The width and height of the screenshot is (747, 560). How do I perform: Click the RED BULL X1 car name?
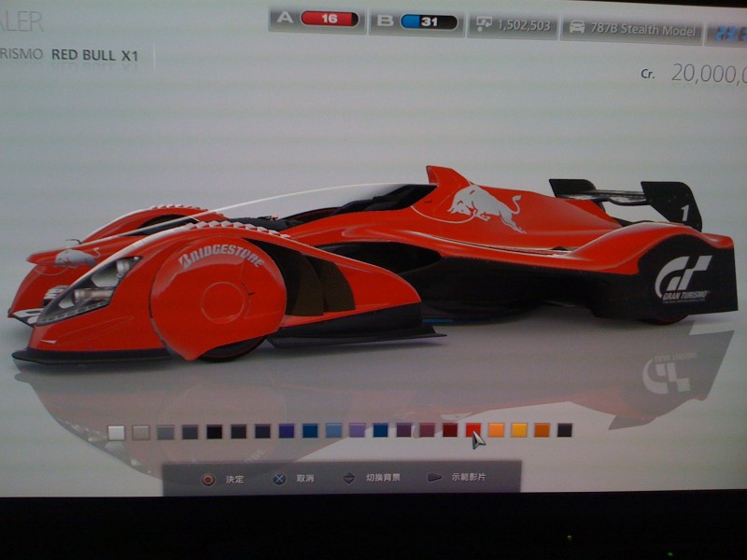95,55
